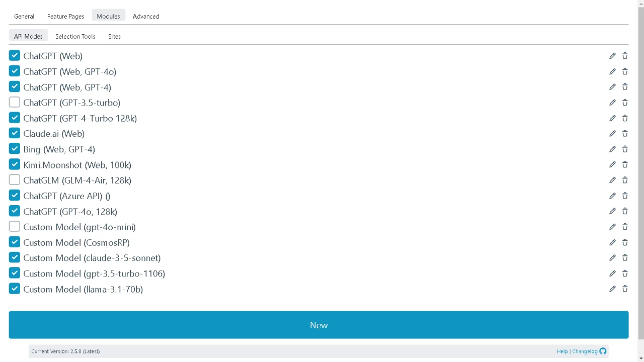The width and height of the screenshot is (644, 362).
Task: Switch to the Sites sub-tab
Action: [x=114, y=36]
